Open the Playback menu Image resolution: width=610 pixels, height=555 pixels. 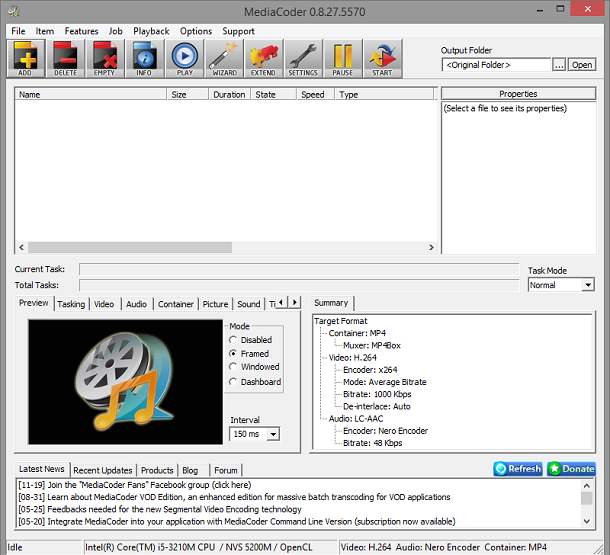[151, 31]
